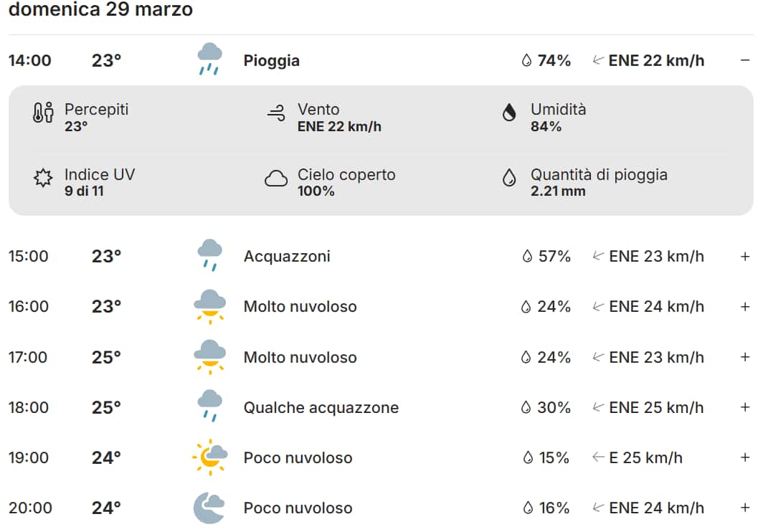
Task: Click the Molto nuvoloso cloud icon at 16:00
Action: pos(209,304)
